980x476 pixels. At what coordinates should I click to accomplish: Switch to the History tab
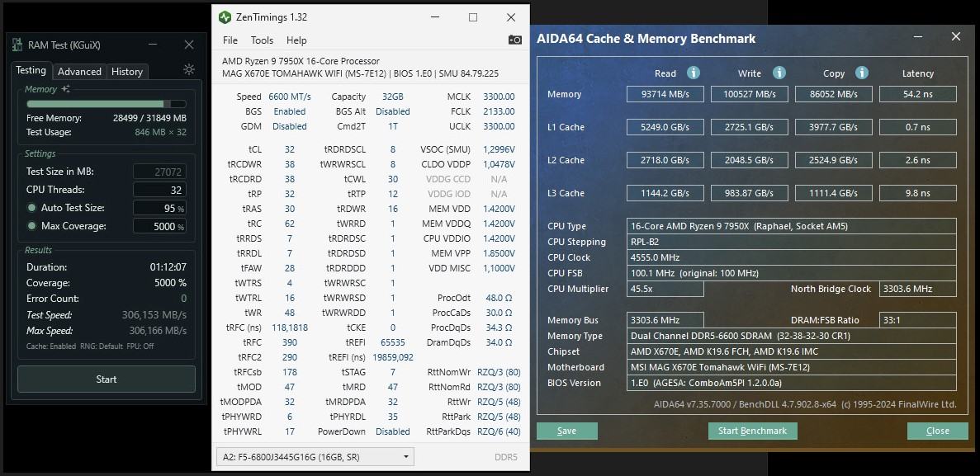point(127,71)
